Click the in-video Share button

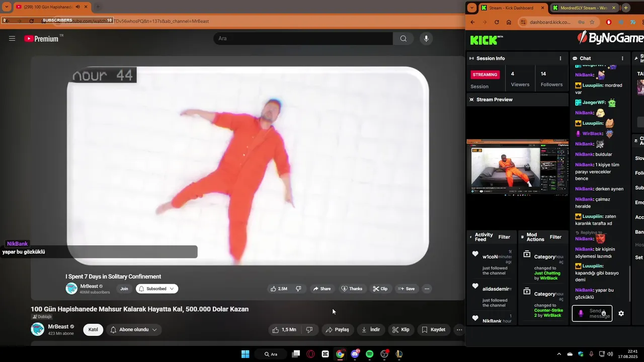point(322,289)
